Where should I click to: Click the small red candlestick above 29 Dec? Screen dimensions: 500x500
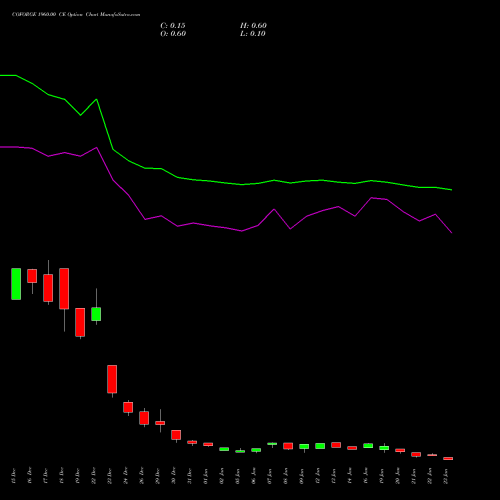pyautogui.click(x=160, y=423)
